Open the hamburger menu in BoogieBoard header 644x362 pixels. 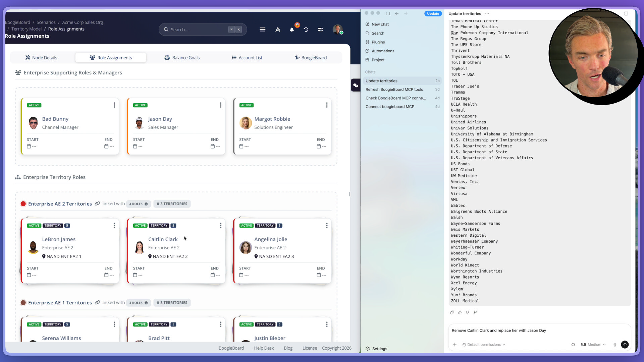[x=262, y=29]
